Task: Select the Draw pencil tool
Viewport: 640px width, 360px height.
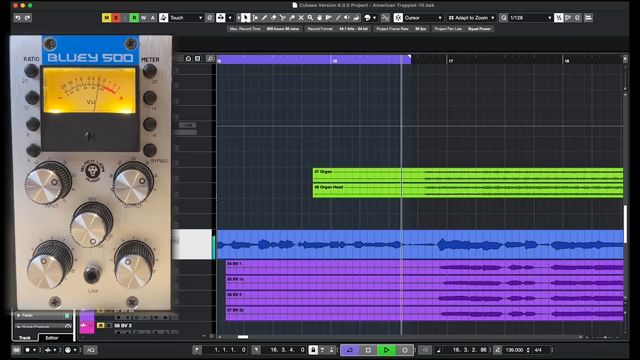Action: tap(264, 18)
